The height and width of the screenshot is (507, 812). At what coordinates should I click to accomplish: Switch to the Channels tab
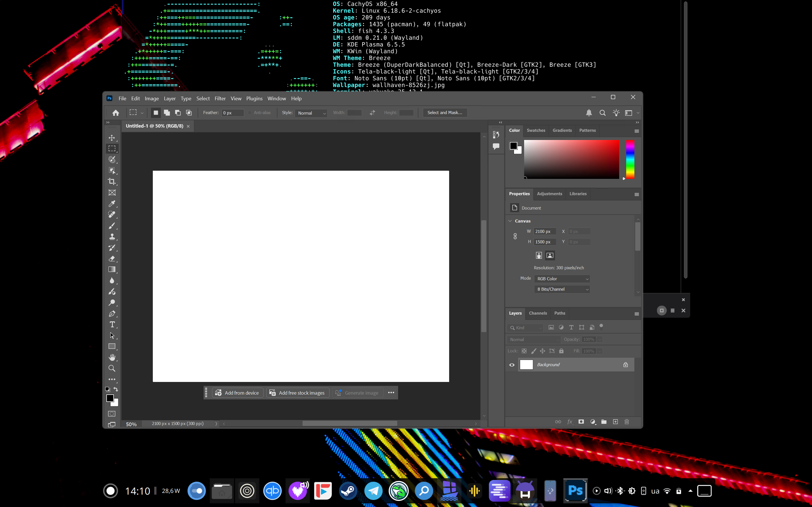[538, 313]
